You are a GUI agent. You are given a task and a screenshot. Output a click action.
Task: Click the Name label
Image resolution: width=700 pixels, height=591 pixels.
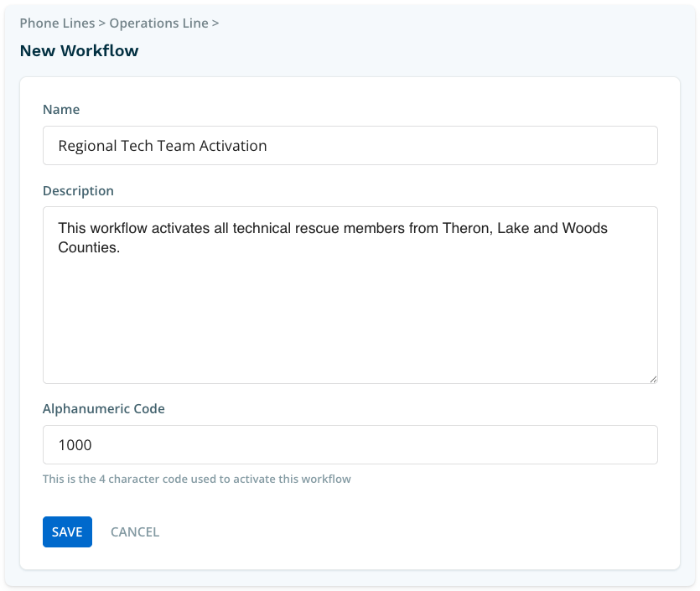pyautogui.click(x=61, y=109)
